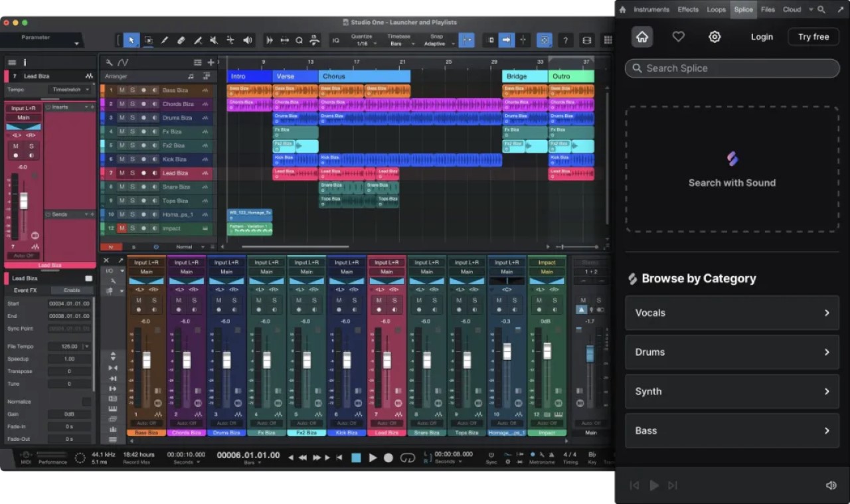Screen dimensions: 850x504
Task: Open the Cloud browser tab
Action: 792,9
